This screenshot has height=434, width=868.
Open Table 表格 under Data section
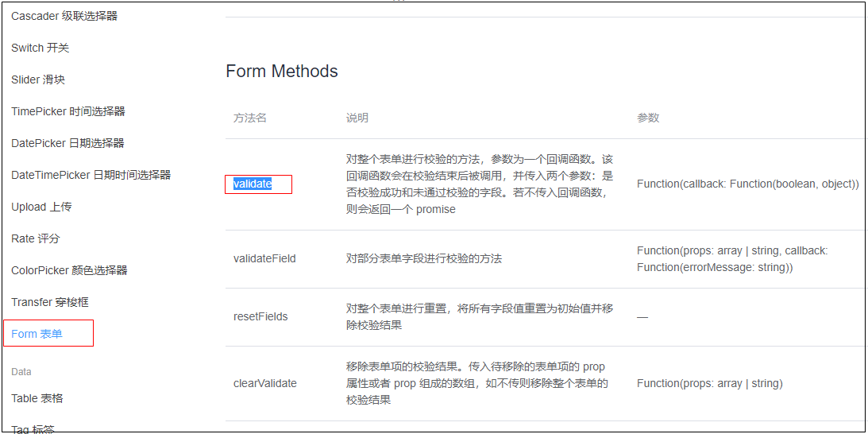37,398
